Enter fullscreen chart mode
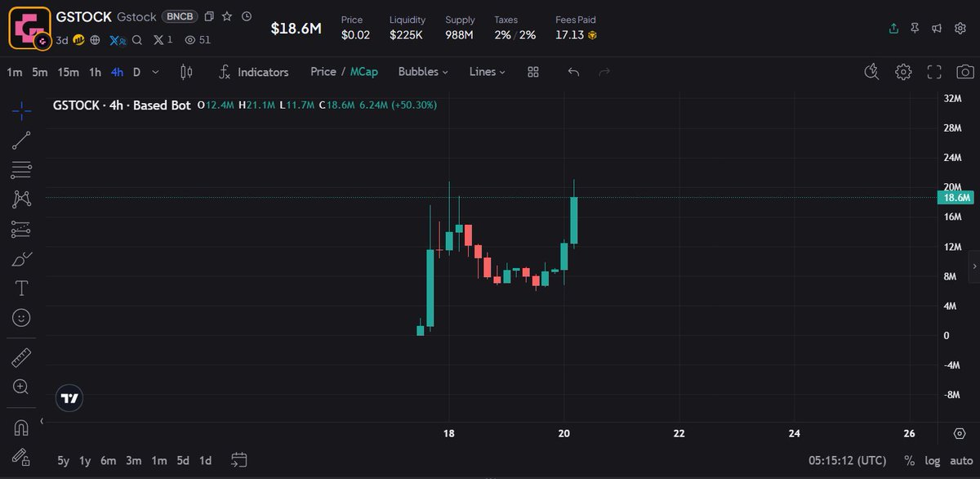The image size is (980, 479). 934,72
